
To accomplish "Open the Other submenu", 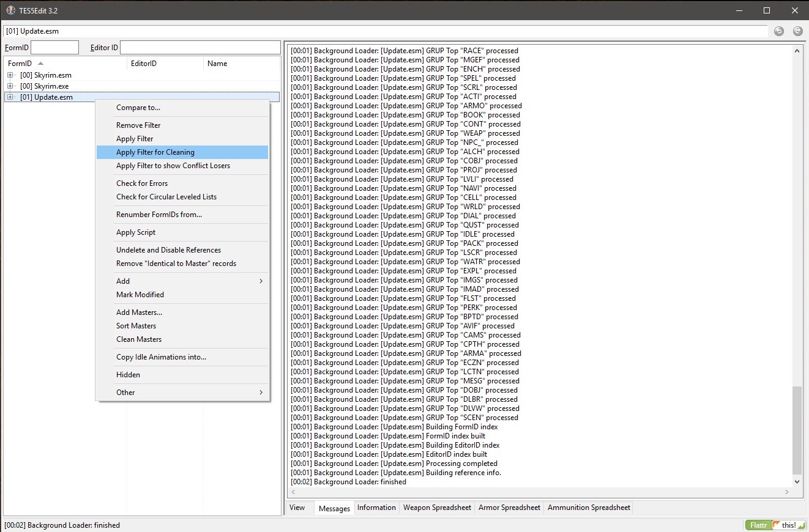I will [x=182, y=393].
